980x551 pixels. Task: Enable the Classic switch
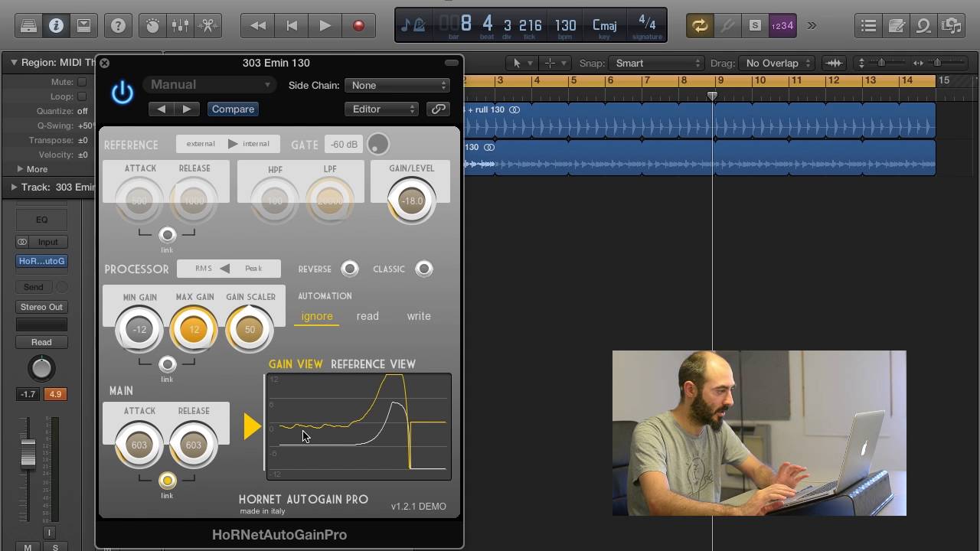pyautogui.click(x=423, y=269)
